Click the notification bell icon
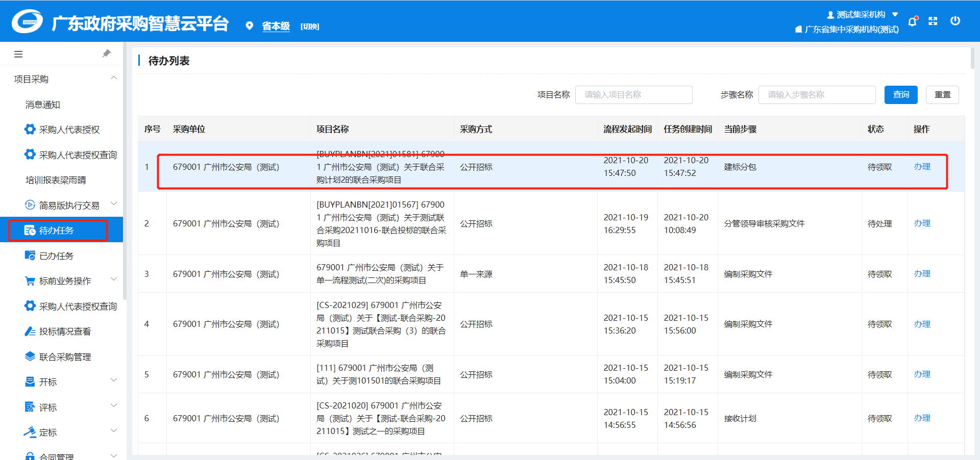 pyautogui.click(x=913, y=21)
